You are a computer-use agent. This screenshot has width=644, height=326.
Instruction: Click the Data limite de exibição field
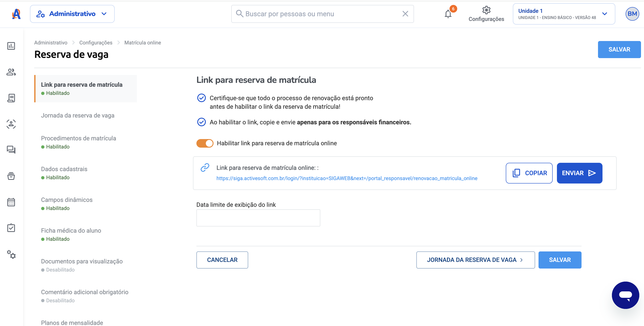pyautogui.click(x=258, y=218)
